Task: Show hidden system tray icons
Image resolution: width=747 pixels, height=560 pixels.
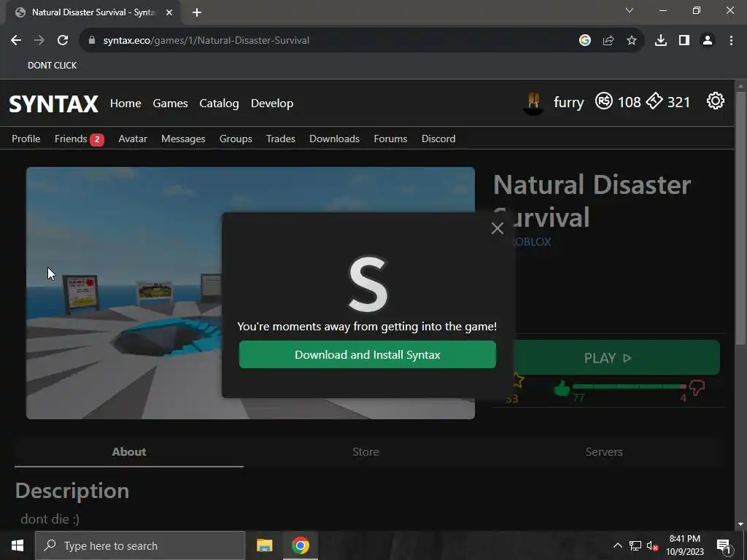Action: (617, 545)
